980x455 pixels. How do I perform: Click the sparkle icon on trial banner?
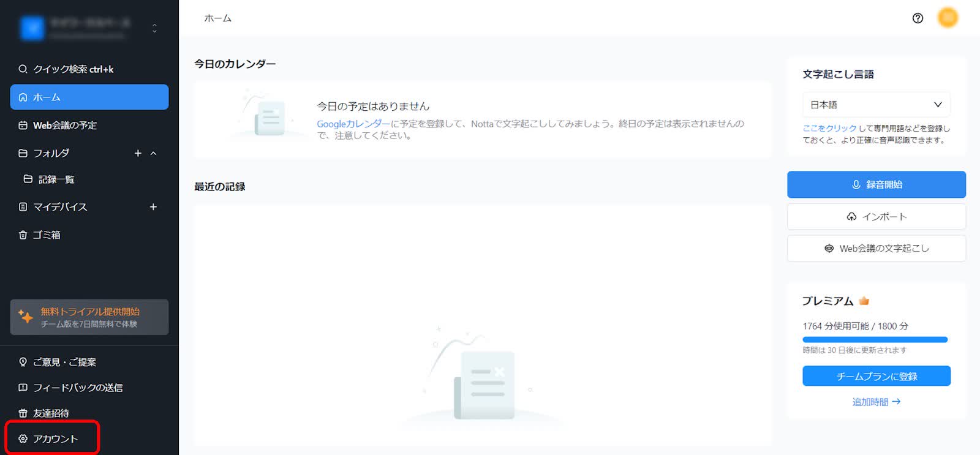point(26,317)
